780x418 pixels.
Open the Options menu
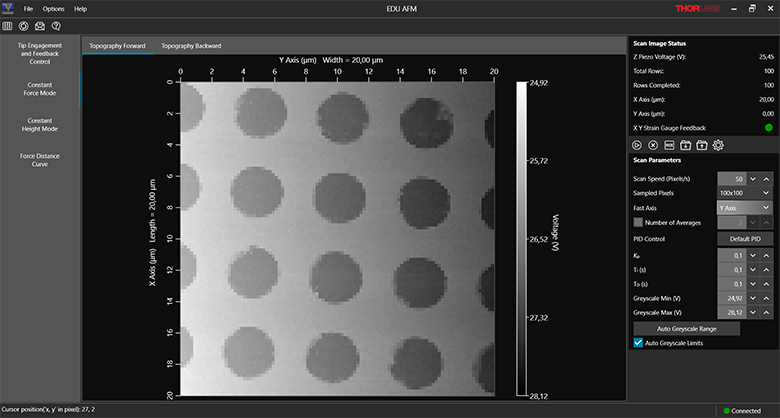[53, 8]
